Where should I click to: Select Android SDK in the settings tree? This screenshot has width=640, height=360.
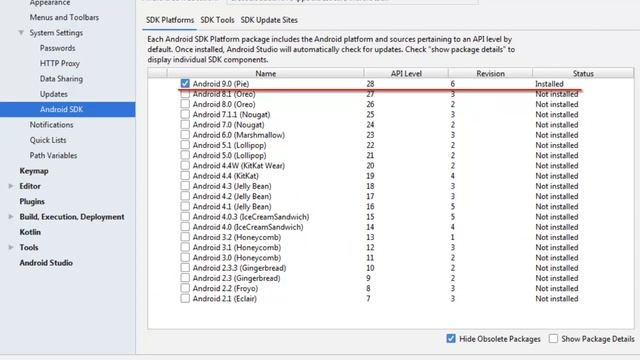(x=68, y=109)
